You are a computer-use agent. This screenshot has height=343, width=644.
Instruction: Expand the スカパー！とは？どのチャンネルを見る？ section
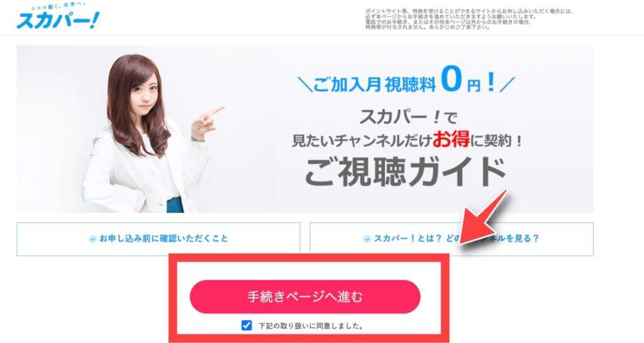click(x=452, y=239)
